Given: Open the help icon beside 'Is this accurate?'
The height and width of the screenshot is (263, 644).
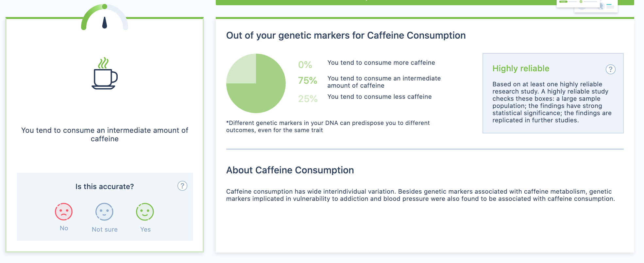Looking at the screenshot, I should point(182,186).
